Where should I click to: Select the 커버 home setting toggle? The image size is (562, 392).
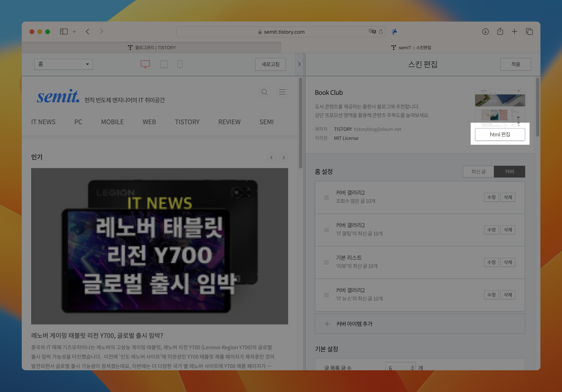pos(509,172)
